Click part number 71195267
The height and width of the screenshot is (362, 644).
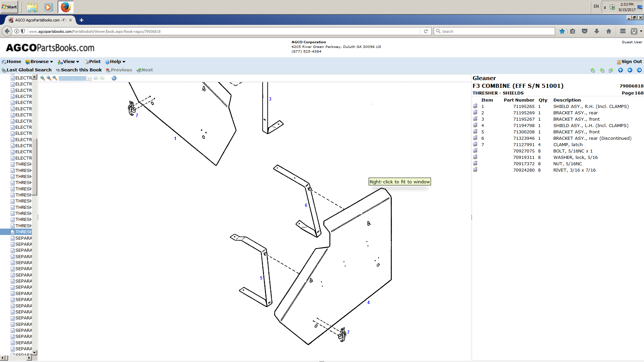pos(524,119)
